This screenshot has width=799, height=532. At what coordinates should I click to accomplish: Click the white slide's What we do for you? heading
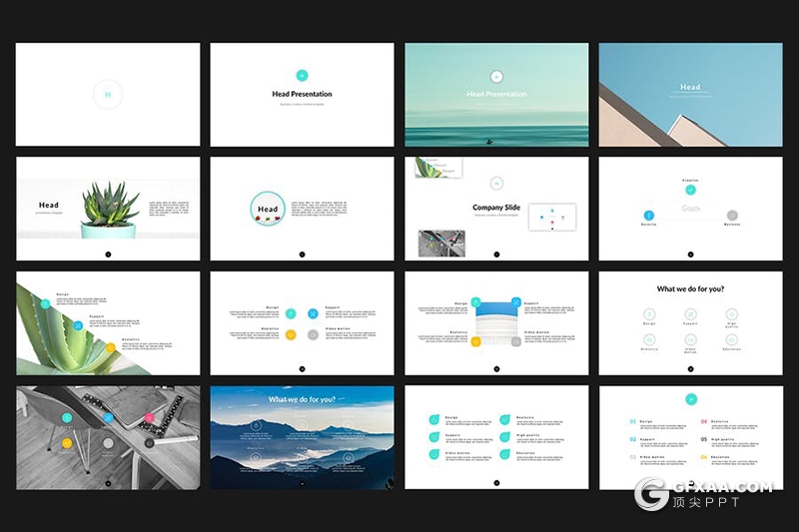(x=690, y=288)
